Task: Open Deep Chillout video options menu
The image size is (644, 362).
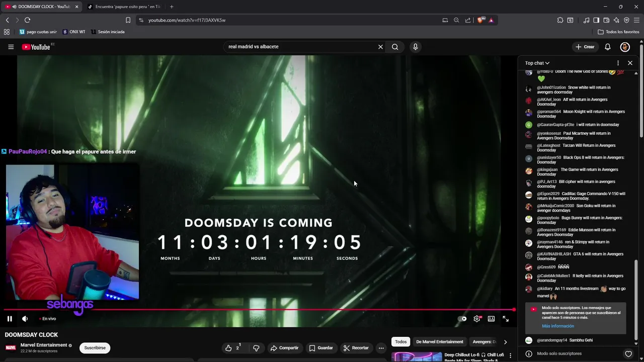Action: pos(510,355)
